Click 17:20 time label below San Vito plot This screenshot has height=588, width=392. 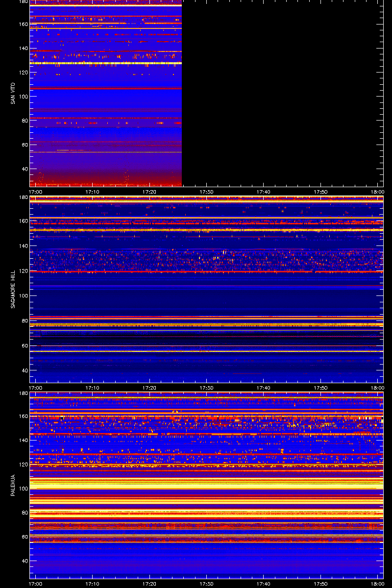[x=149, y=192]
